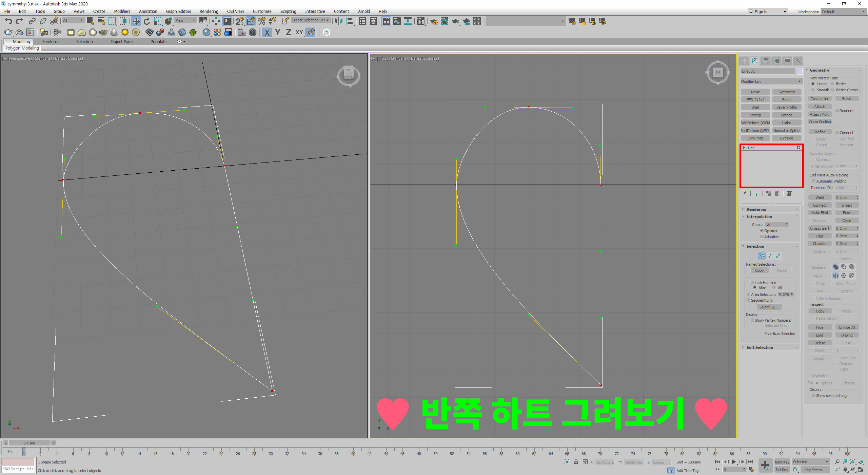Click the Line001 object color swatch
This screenshot has width=868, height=475.
pos(800,71)
